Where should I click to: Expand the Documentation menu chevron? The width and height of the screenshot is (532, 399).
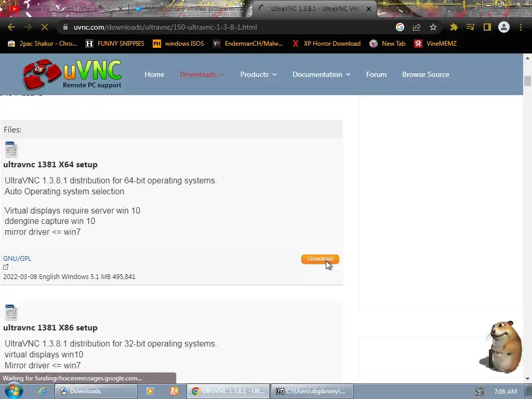pos(348,75)
